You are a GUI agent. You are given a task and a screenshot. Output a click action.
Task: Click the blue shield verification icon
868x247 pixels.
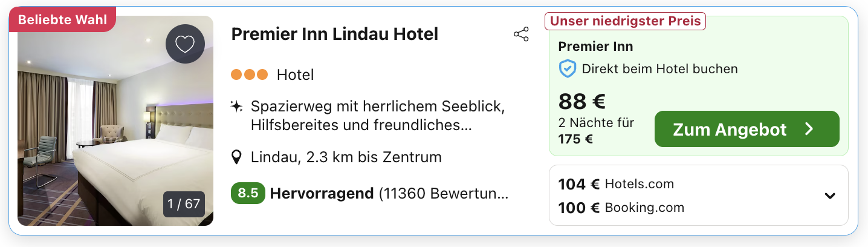tap(567, 69)
